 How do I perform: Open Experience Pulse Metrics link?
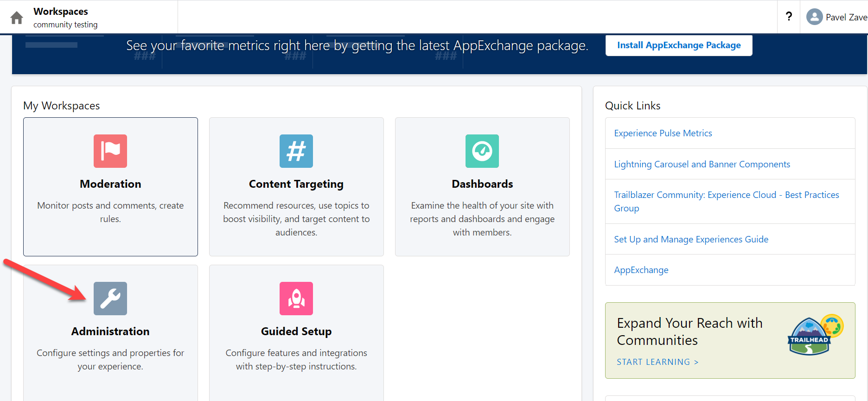point(663,133)
